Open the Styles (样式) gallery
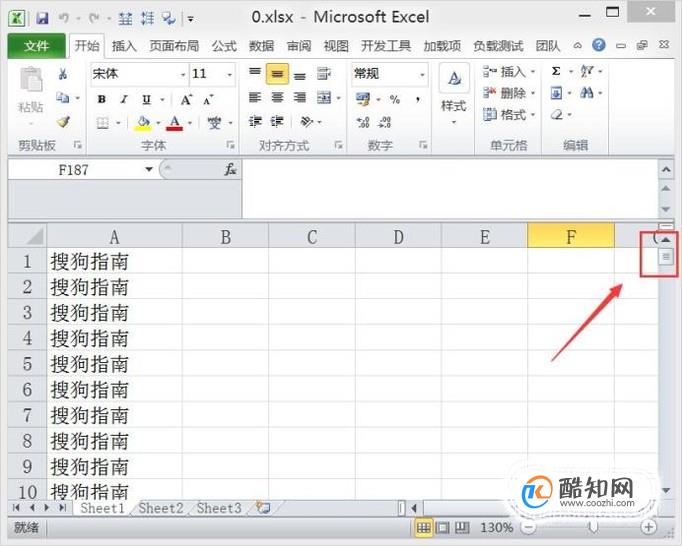 pyautogui.click(x=454, y=94)
